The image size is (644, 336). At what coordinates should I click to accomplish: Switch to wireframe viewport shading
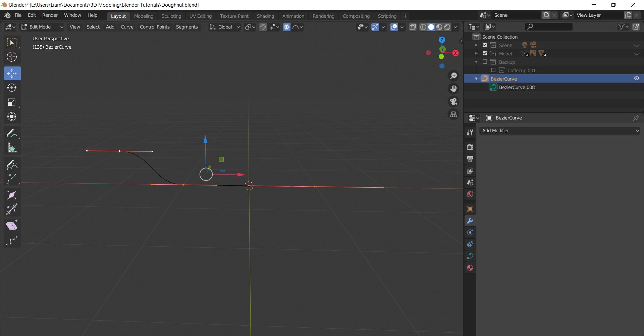pyautogui.click(x=423, y=27)
